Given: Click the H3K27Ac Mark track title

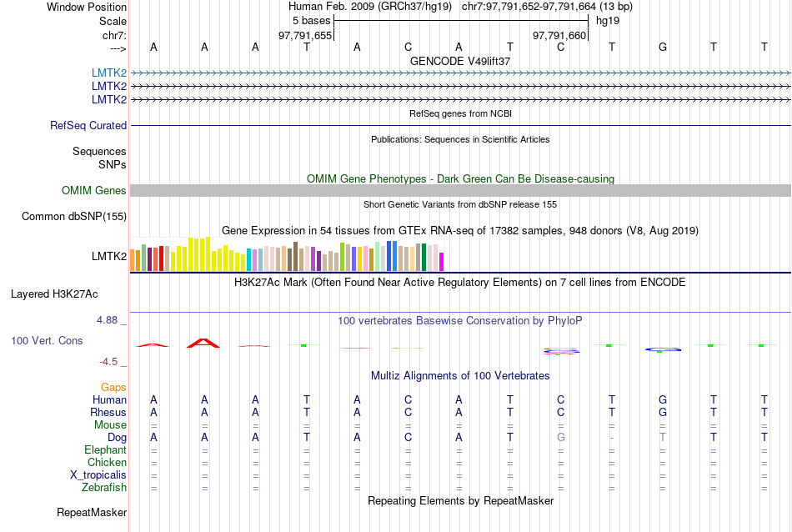Looking at the screenshot, I should 460,283.
